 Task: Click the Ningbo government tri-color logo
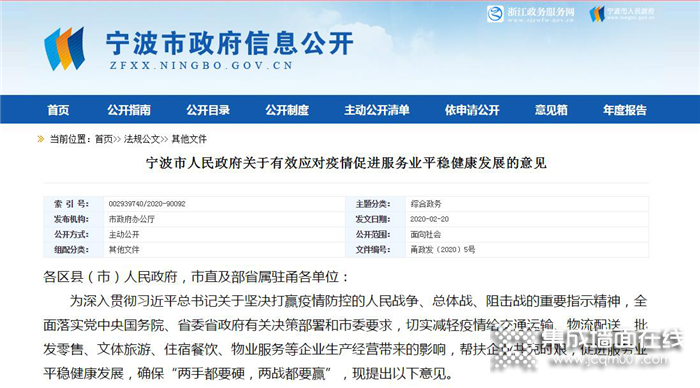[x=64, y=49]
